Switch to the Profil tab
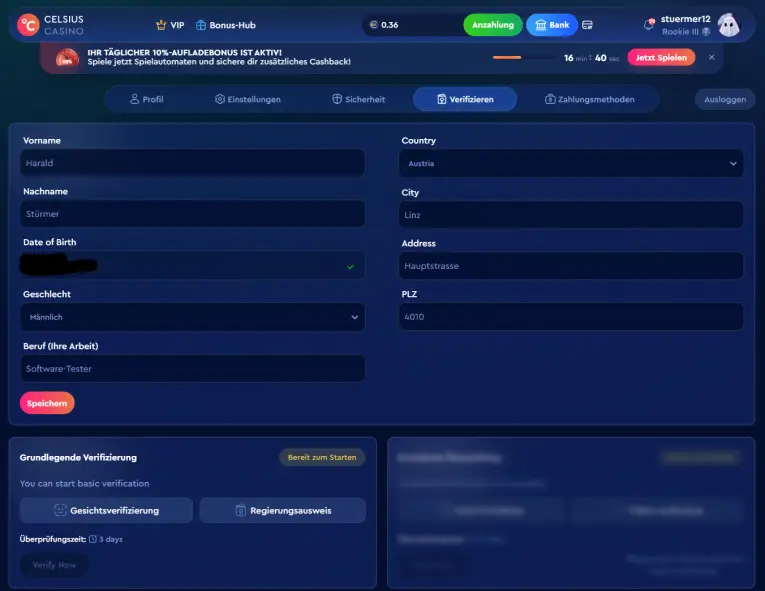The image size is (765, 591). (x=147, y=100)
